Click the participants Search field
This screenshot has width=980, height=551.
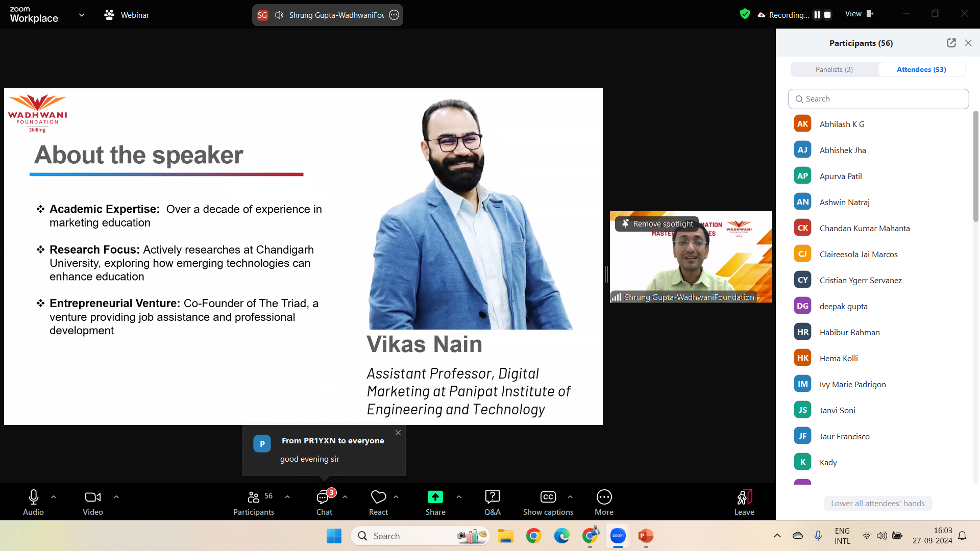click(878, 99)
